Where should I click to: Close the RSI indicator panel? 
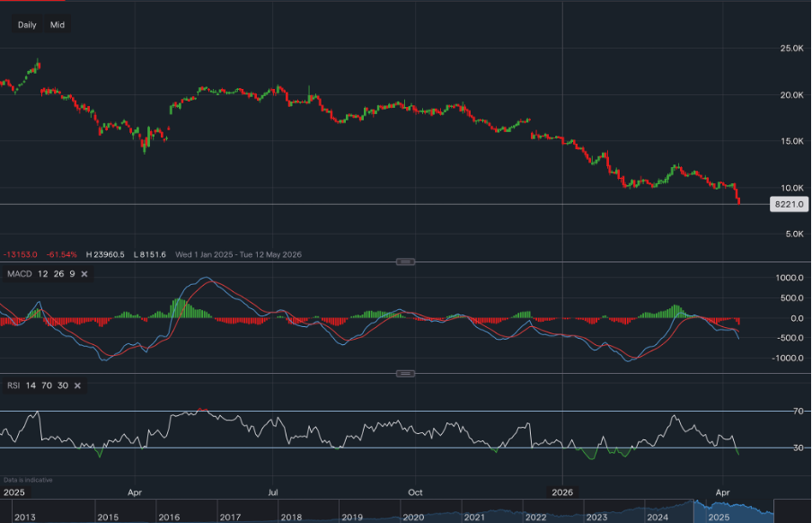click(x=77, y=386)
